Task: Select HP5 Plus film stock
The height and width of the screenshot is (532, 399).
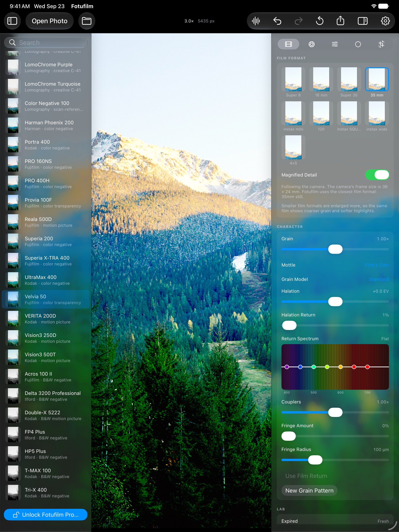Action: [45, 454]
